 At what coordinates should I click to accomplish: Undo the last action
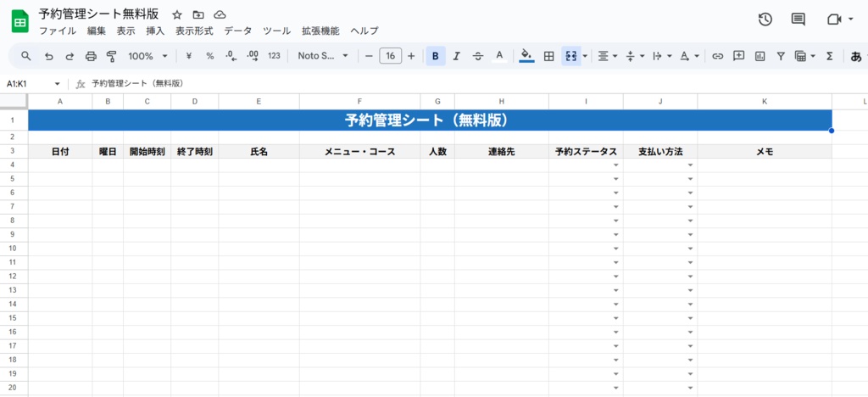click(x=48, y=56)
